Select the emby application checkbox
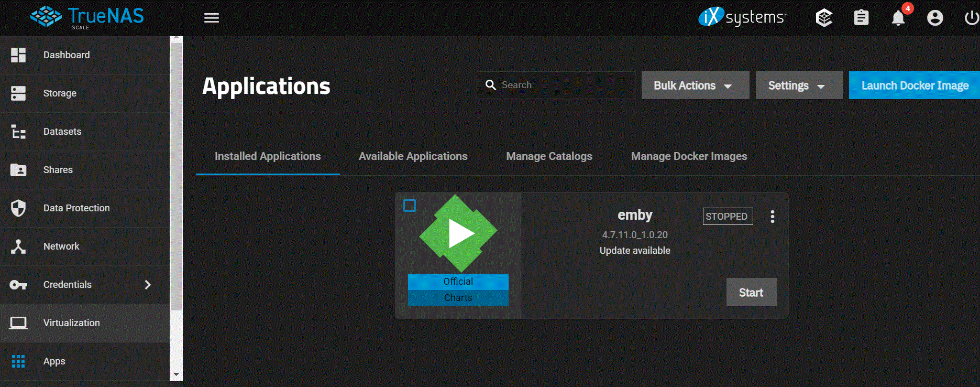This screenshot has height=387, width=980. tap(410, 206)
